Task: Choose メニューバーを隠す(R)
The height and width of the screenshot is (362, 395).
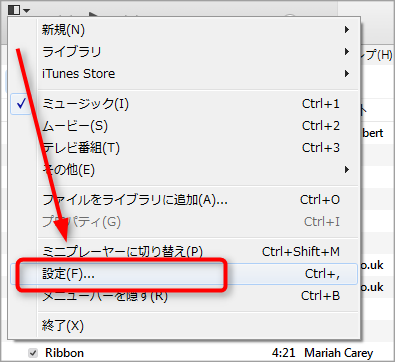Action: pyautogui.click(x=184, y=296)
